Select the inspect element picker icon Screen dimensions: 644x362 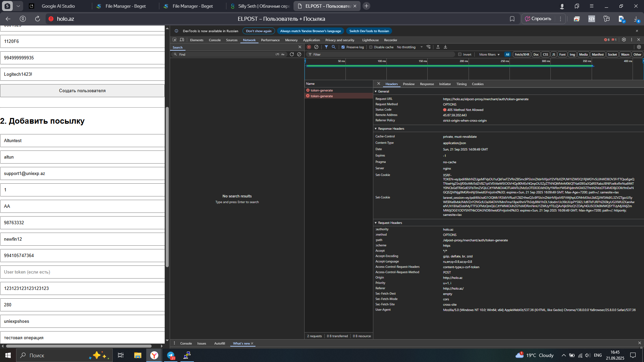(x=174, y=40)
